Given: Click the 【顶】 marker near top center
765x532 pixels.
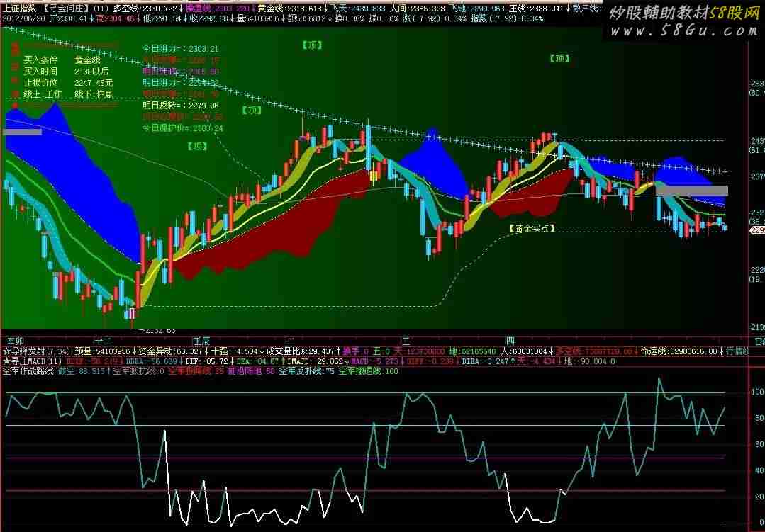Looking at the screenshot, I should (x=312, y=45).
